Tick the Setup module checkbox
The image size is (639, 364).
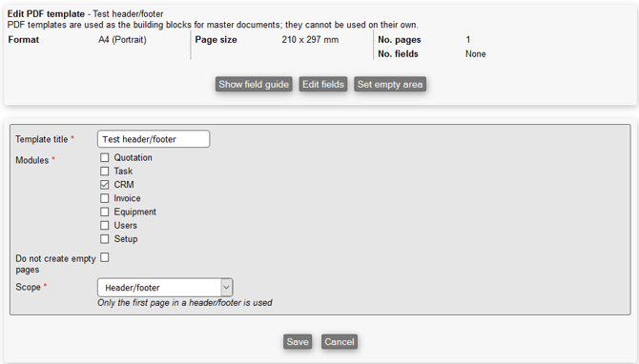(x=105, y=238)
